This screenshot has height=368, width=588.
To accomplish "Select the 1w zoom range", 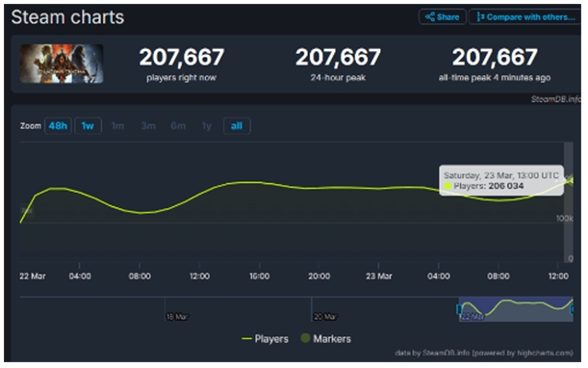I will point(88,126).
